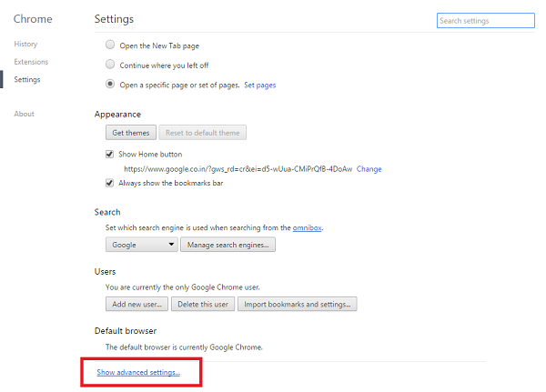
Task: Select 'Open the New Tab page' radio button
Action: click(110, 45)
